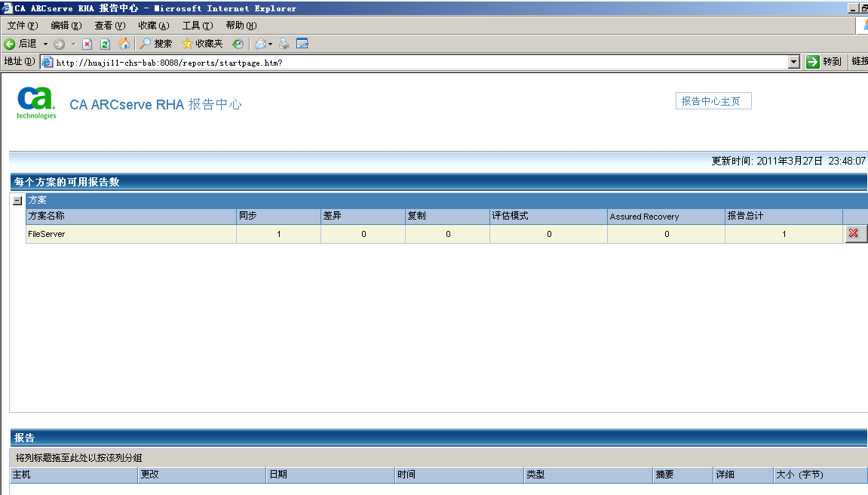Click the mail envelope icon
Image resolution: width=868 pixels, height=495 pixels.
point(260,44)
